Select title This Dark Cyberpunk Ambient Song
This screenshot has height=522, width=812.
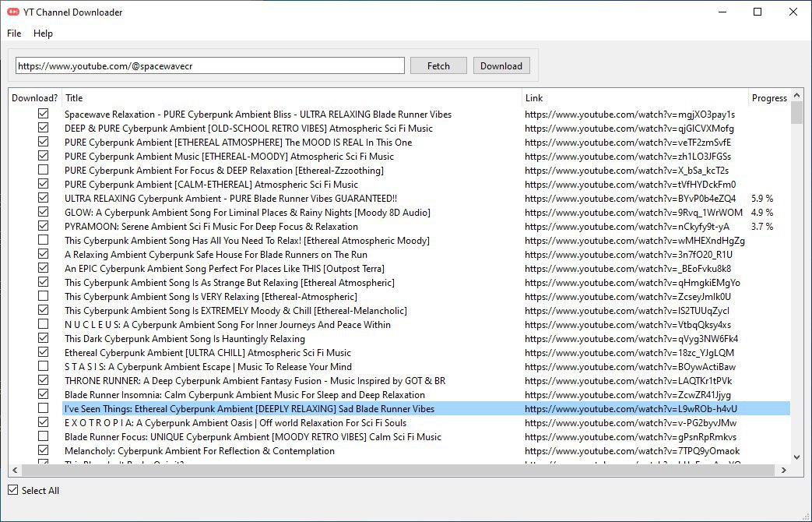pyautogui.click(x=185, y=339)
